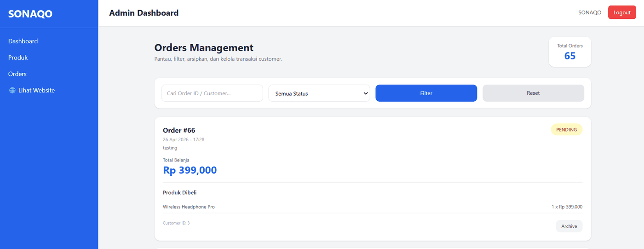Select the Total Orders 65 counter card

point(570,52)
